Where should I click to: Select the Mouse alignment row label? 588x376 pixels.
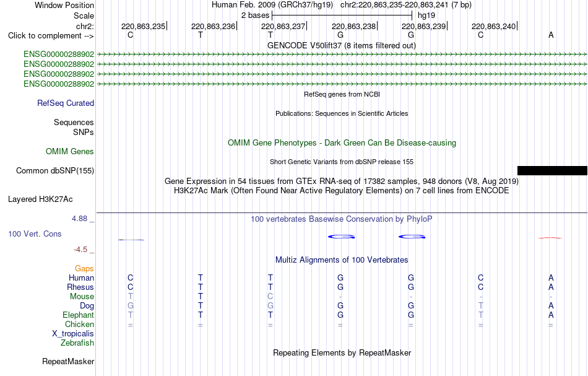click(82, 297)
